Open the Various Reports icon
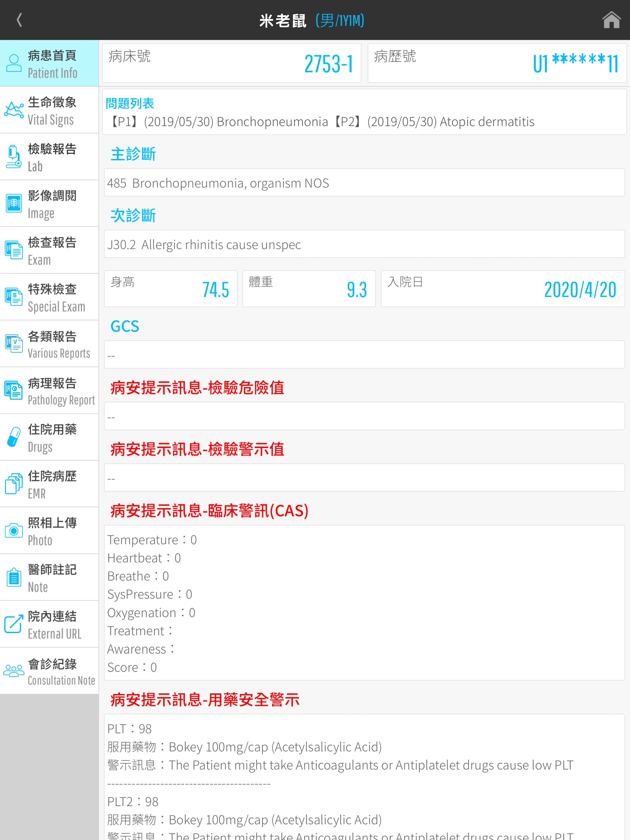 (14, 343)
